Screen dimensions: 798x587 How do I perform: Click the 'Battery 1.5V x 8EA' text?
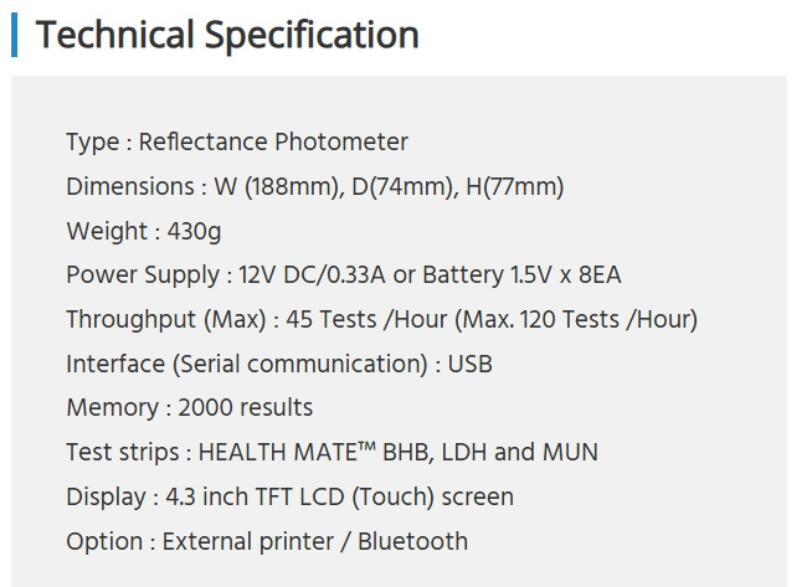point(522,275)
